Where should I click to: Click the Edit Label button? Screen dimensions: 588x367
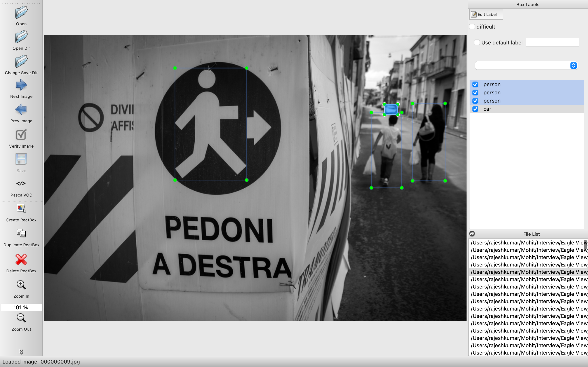tap(486, 14)
